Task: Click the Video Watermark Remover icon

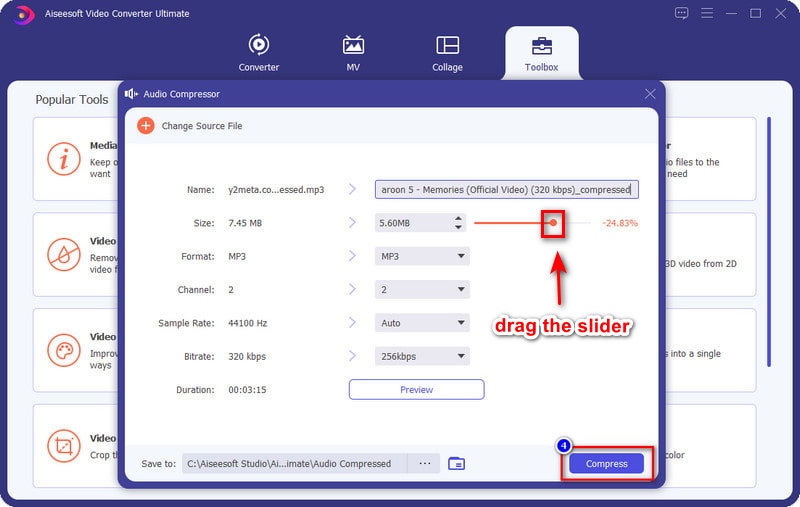Action: [65, 255]
